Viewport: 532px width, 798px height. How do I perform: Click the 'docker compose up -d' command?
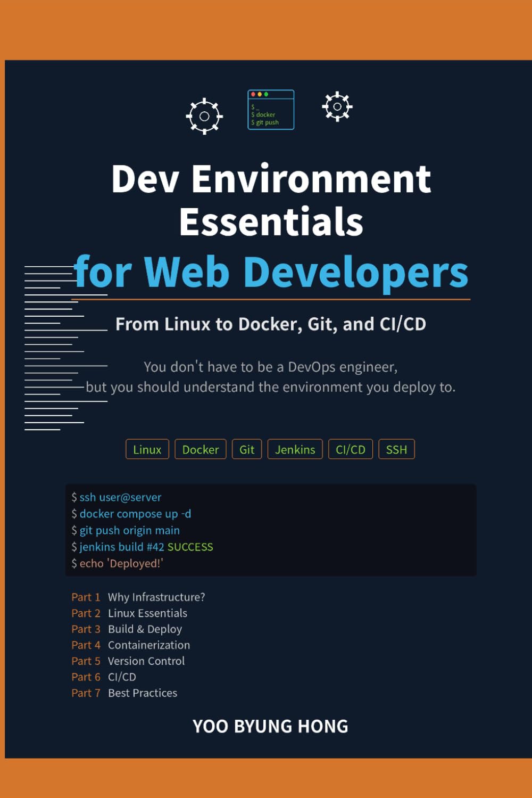[x=131, y=514]
